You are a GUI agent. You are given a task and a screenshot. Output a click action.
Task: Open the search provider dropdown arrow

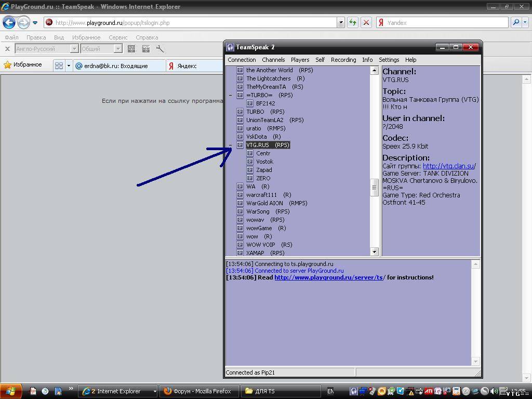[x=525, y=23]
